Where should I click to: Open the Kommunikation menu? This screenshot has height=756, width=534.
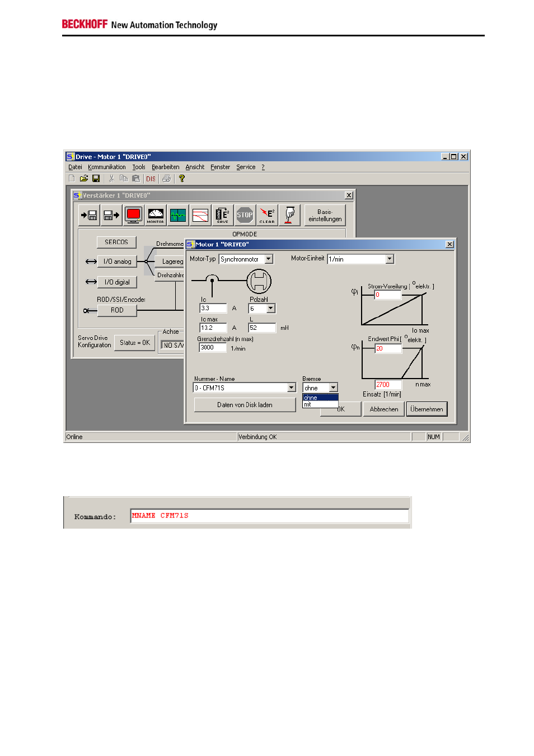tap(107, 167)
